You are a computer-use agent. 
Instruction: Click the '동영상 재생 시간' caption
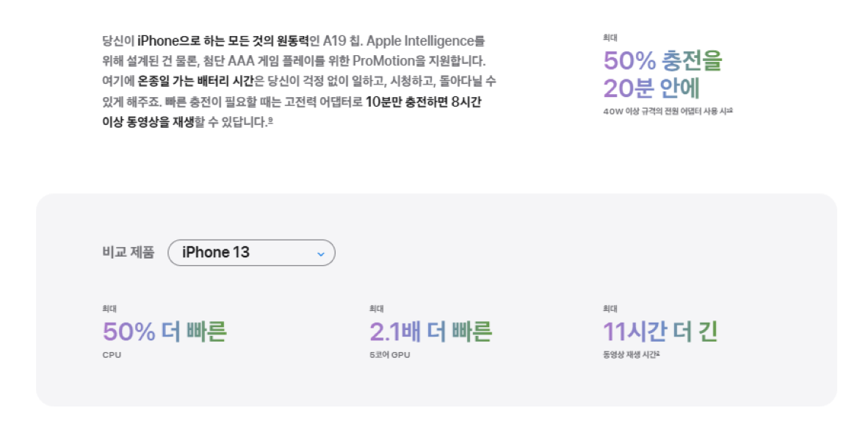[629, 355]
